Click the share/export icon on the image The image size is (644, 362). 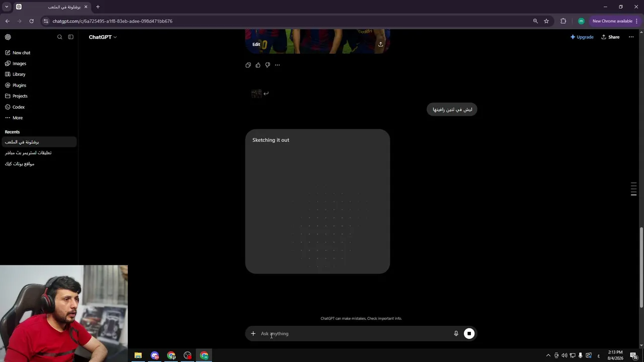pos(380,44)
